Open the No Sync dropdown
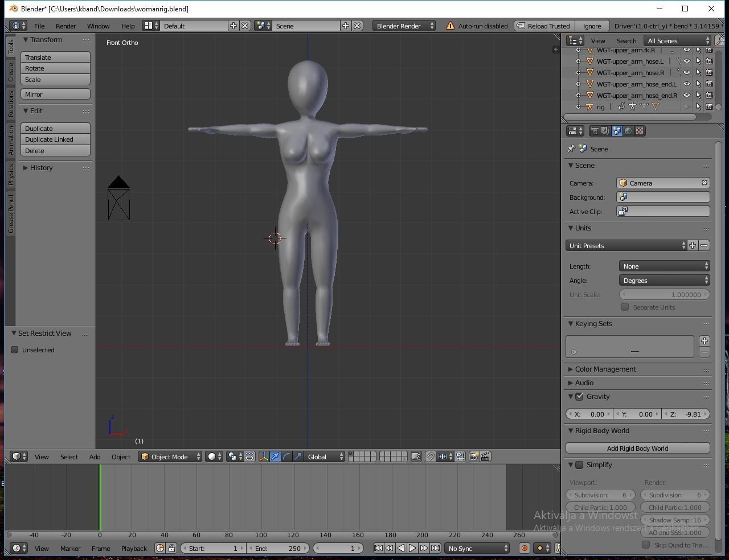The image size is (729, 560). click(477, 548)
